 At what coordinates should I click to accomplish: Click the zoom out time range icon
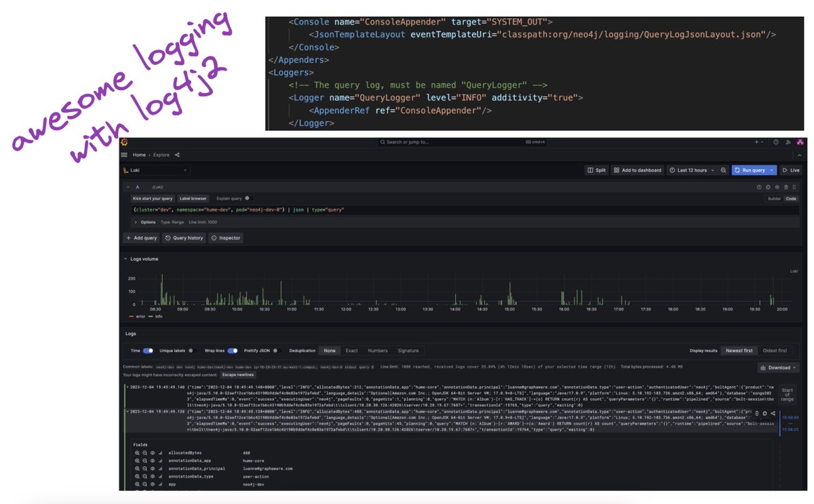724,170
